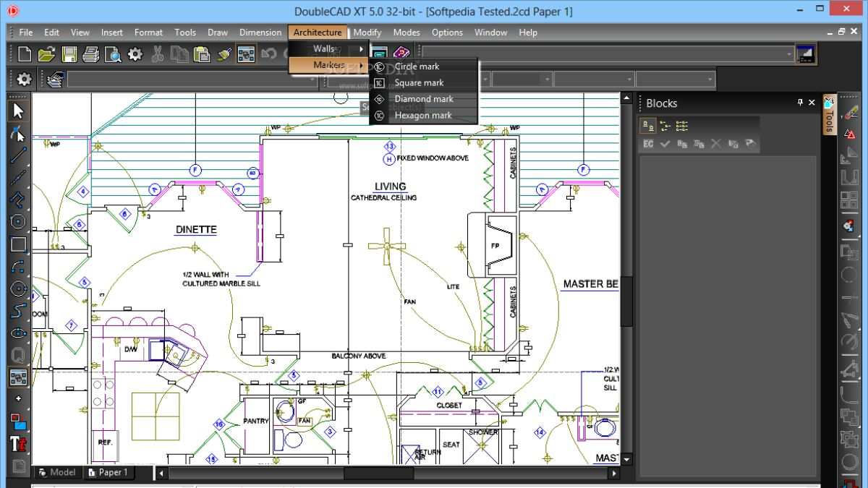Choose Diamond mark from the Markers submenu
The image size is (868, 488).
(x=423, y=98)
